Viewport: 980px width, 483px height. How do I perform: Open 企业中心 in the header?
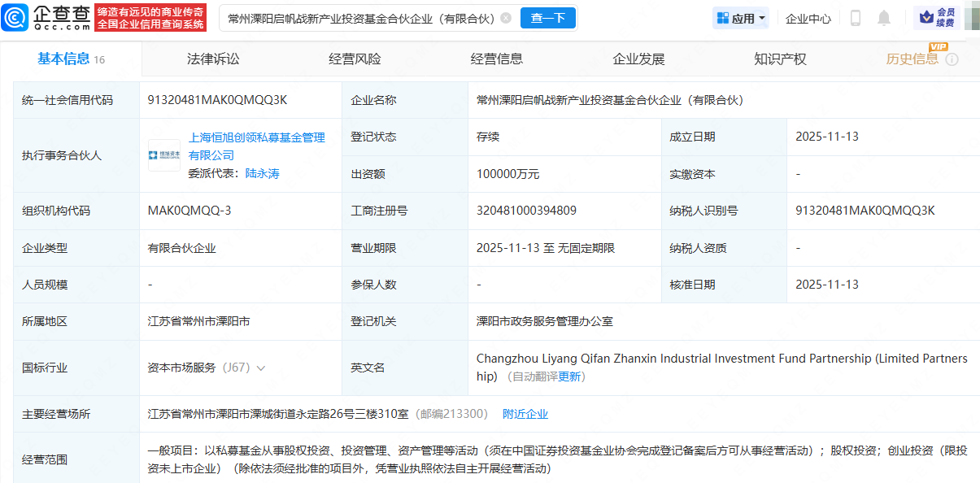(x=808, y=18)
